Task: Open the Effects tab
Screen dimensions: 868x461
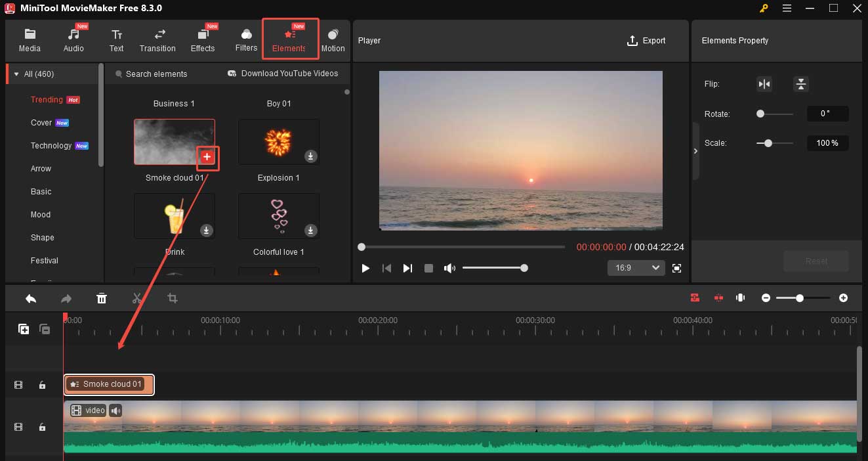Action: pos(203,40)
